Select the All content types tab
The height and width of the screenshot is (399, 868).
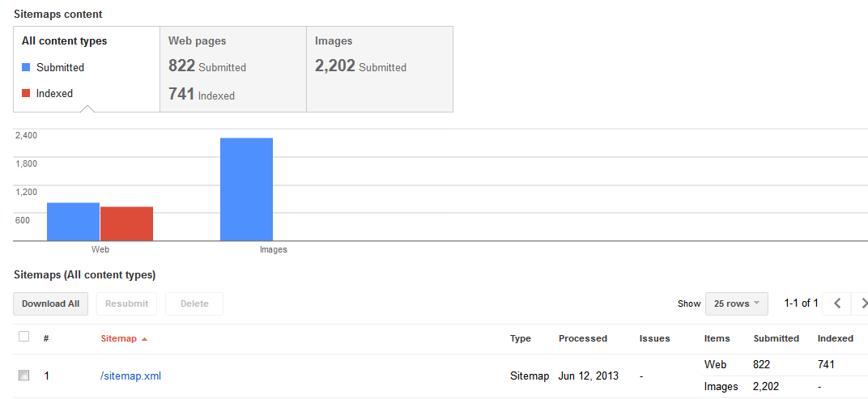(x=87, y=69)
